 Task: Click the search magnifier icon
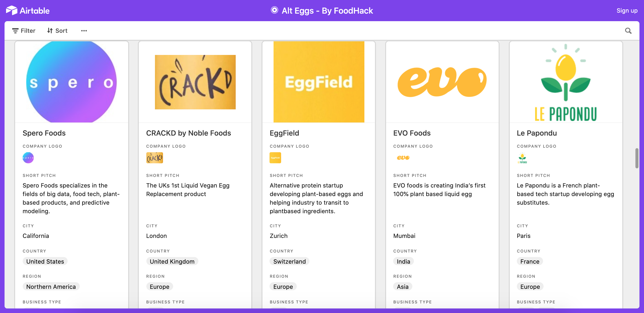point(628,31)
